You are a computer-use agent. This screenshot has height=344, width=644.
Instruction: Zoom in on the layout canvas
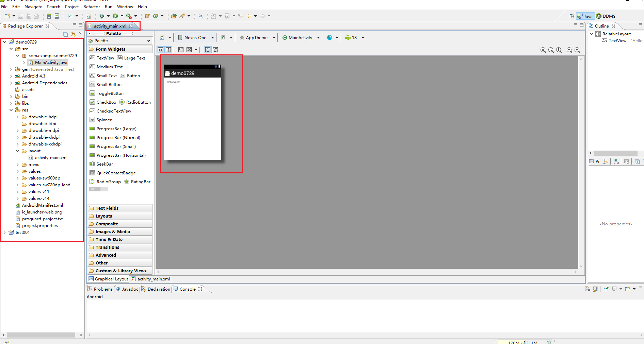pos(578,50)
